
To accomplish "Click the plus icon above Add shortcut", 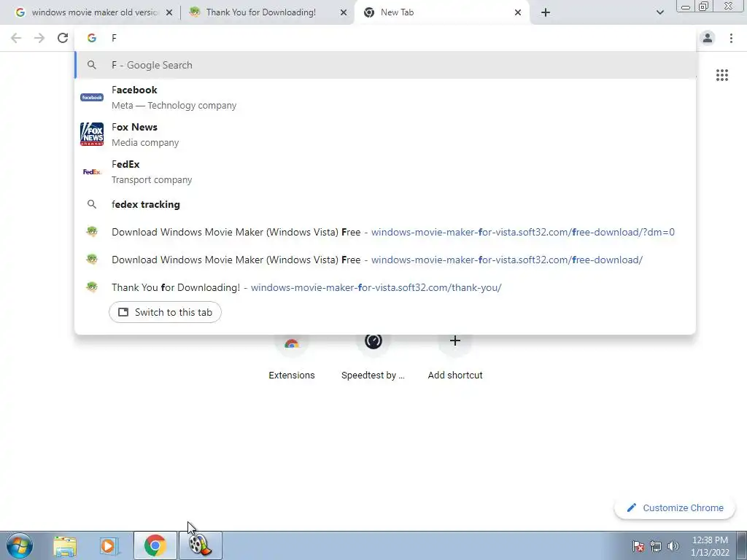I will pyautogui.click(x=455, y=341).
